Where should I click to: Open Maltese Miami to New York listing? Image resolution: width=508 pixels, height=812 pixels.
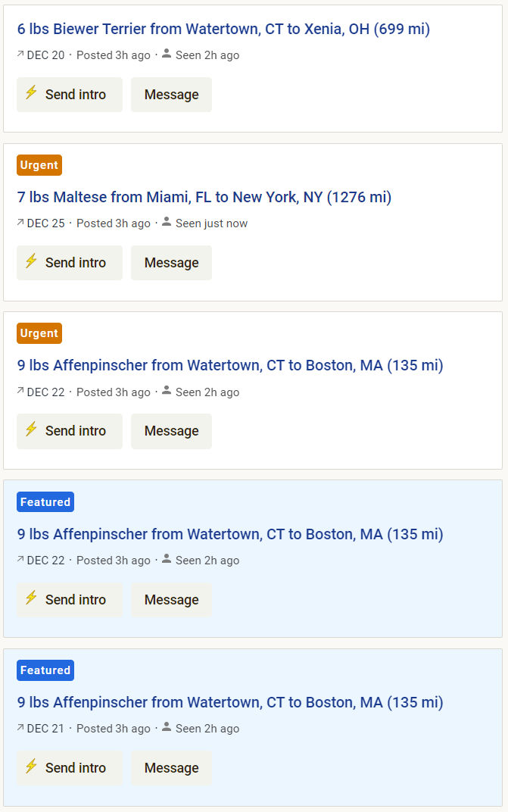coord(204,197)
